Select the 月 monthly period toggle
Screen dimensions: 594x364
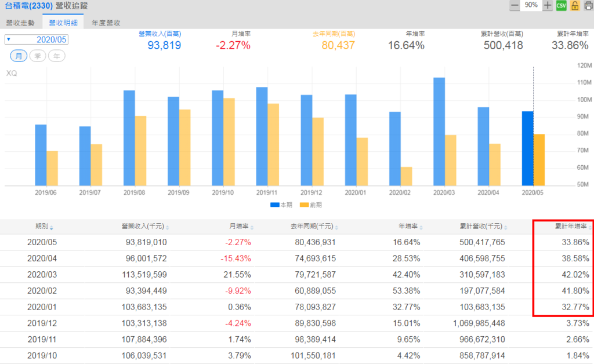coord(19,56)
